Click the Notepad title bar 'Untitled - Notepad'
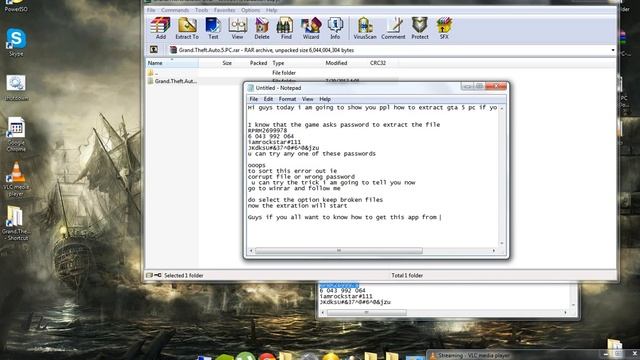 (x=278, y=88)
